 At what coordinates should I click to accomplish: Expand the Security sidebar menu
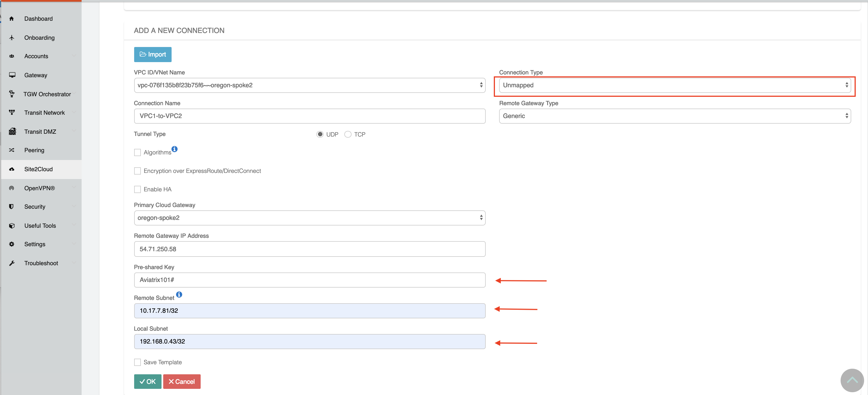[x=35, y=207]
